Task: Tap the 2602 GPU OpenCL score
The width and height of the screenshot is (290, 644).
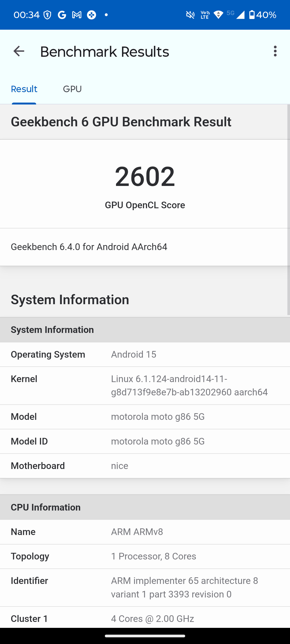Action: coord(145,176)
